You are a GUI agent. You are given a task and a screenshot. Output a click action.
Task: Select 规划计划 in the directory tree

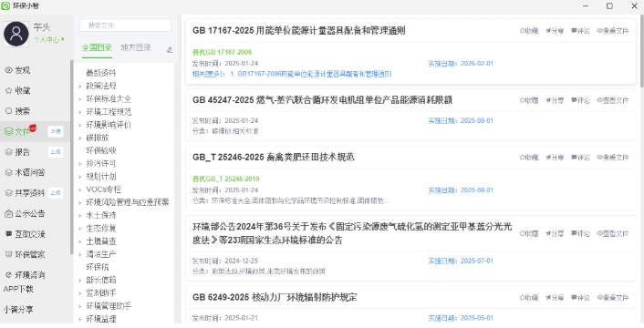[101, 177]
